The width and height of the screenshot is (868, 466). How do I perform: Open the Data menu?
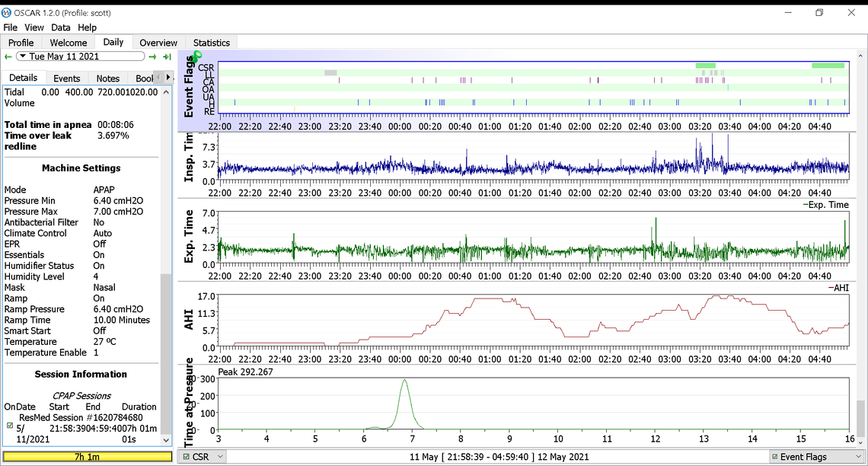tap(60, 27)
